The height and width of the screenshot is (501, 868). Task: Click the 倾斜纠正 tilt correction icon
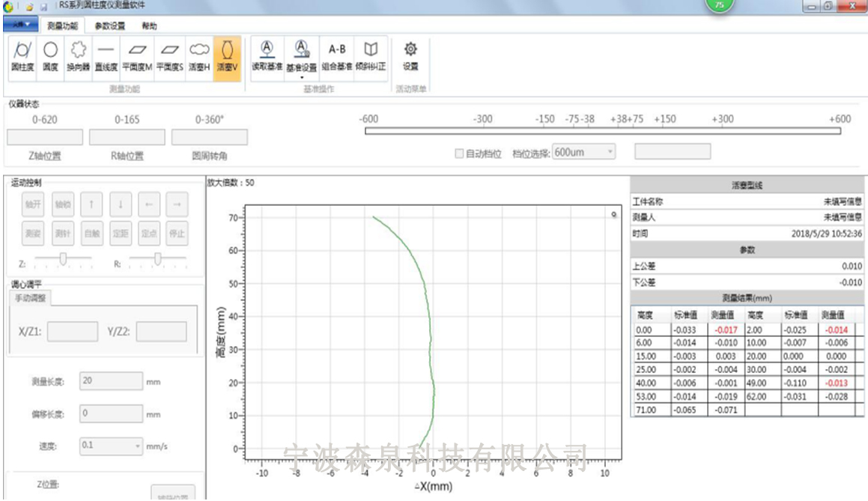371,57
